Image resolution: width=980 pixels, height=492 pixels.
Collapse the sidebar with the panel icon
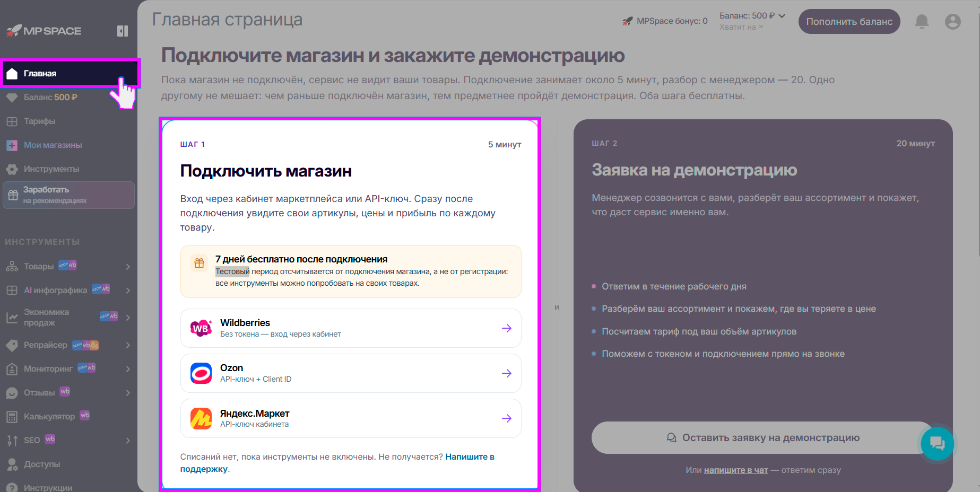pos(123,31)
